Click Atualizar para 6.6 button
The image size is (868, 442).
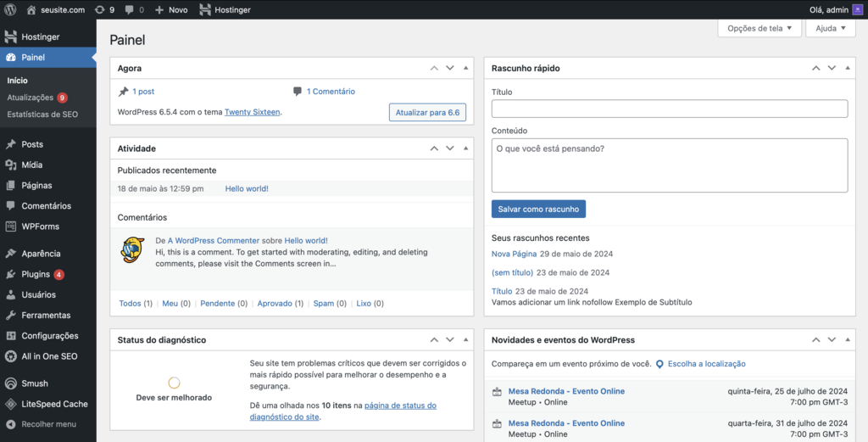pyautogui.click(x=427, y=113)
